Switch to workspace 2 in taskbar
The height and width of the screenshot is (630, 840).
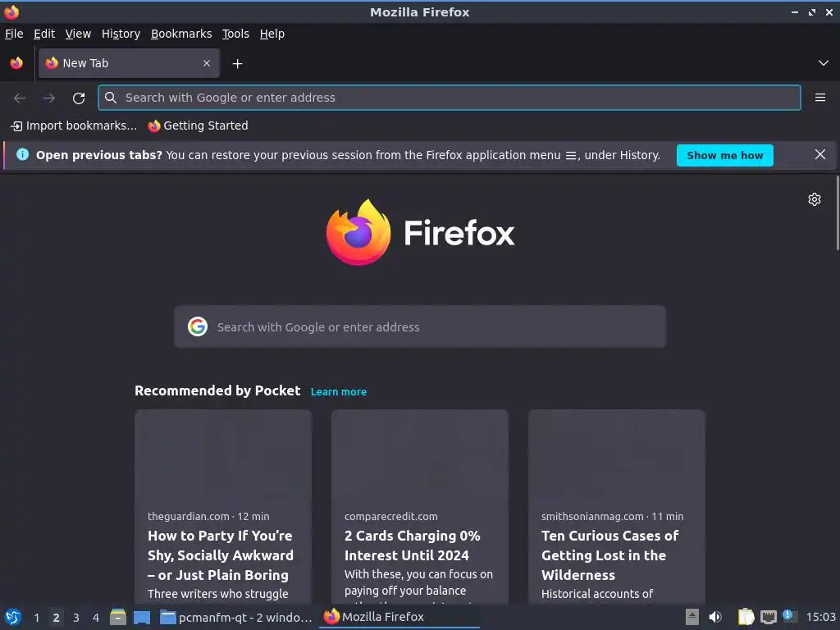pos(57,618)
